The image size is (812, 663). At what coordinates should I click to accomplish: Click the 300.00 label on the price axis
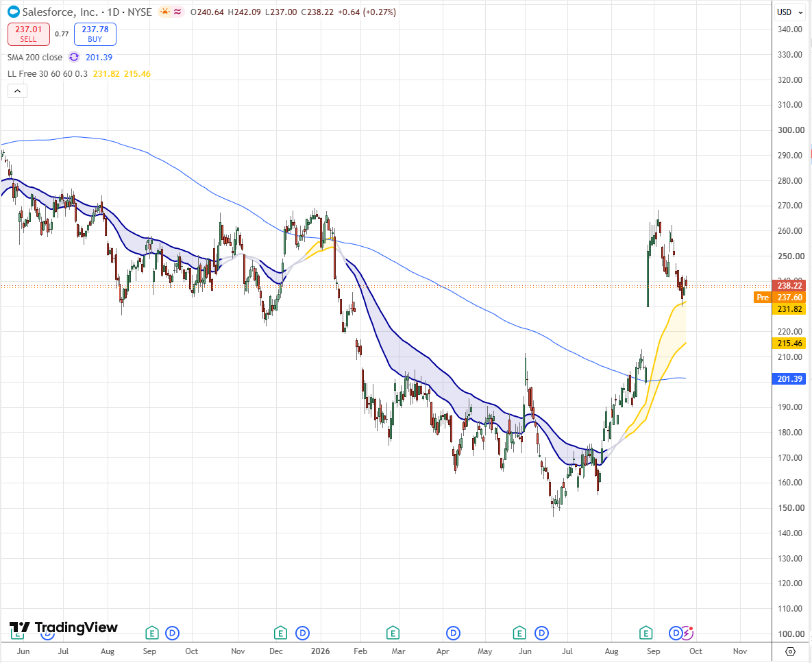tap(791, 130)
